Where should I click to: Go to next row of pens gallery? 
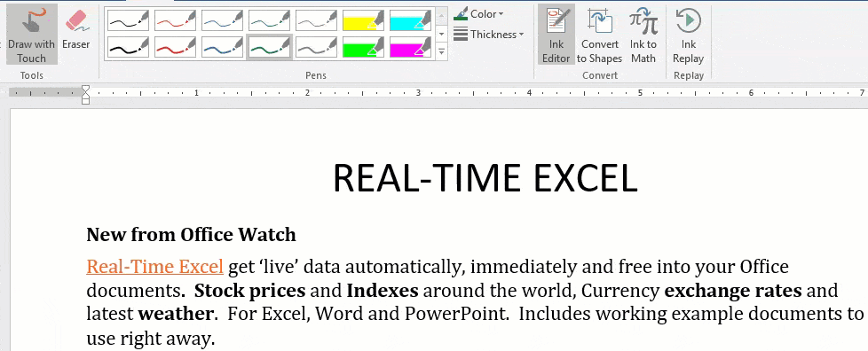pyautogui.click(x=441, y=35)
